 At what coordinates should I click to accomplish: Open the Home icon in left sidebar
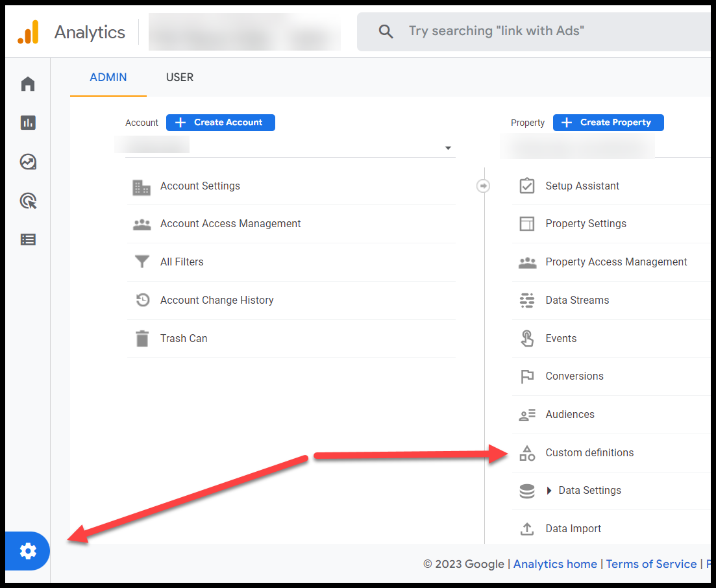[x=28, y=84]
